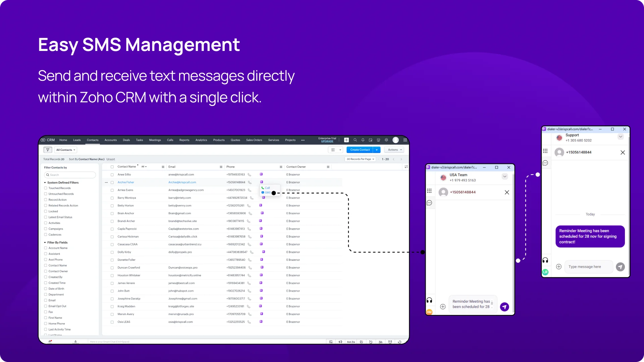Click the UPGRADE link

point(327,141)
